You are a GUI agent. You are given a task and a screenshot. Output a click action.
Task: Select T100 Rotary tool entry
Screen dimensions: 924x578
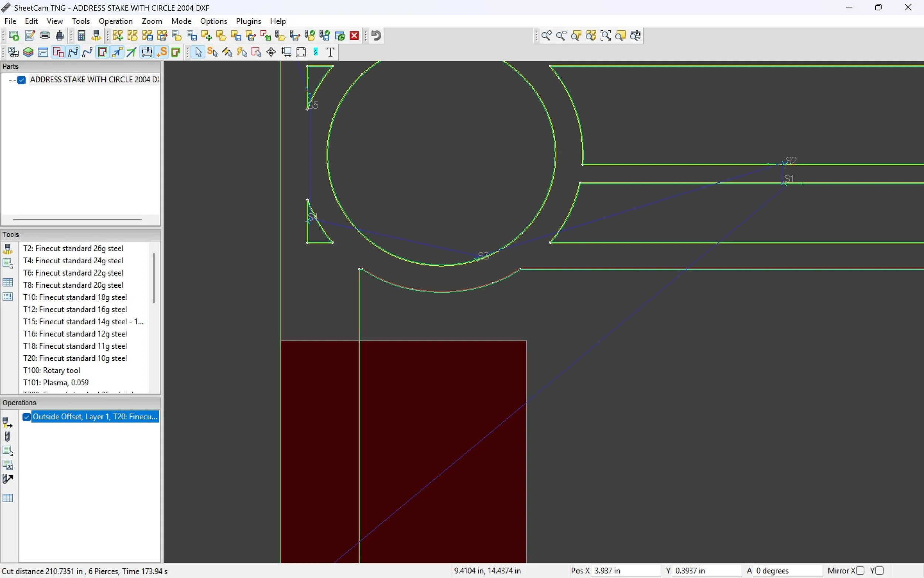[x=52, y=371]
